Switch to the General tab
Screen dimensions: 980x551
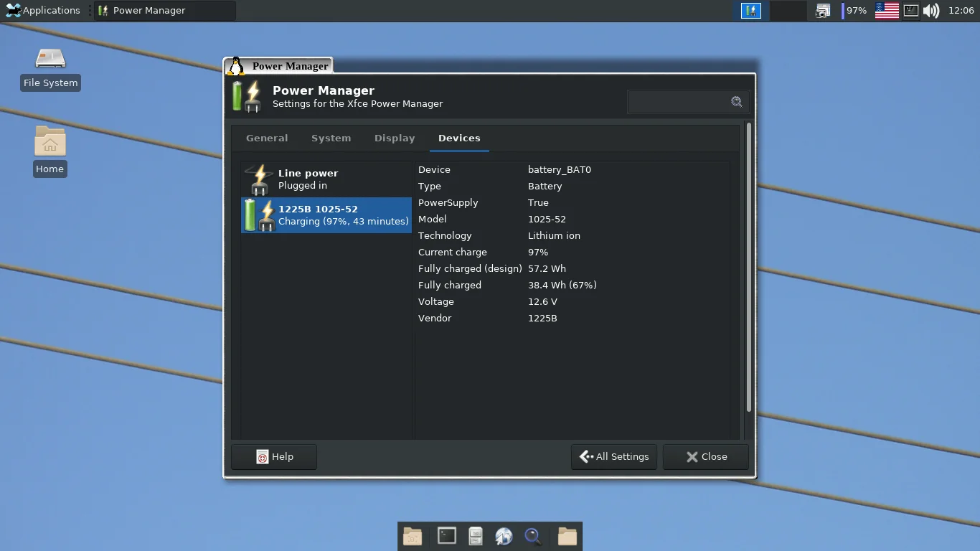[x=267, y=138]
